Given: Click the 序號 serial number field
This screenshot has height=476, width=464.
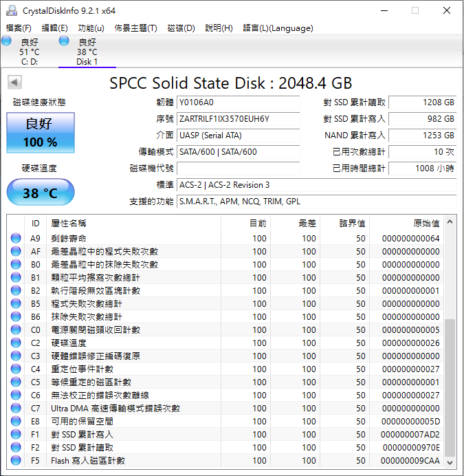Looking at the screenshot, I should pos(238,119).
